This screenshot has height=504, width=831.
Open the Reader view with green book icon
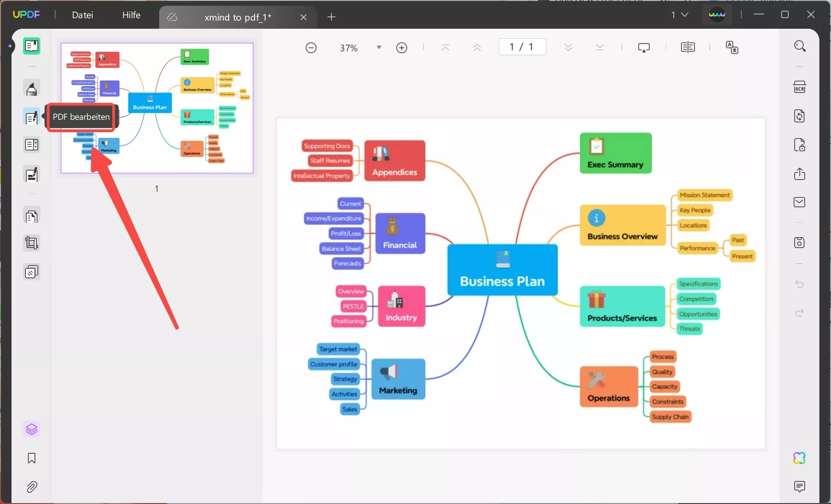pos(32,46)
